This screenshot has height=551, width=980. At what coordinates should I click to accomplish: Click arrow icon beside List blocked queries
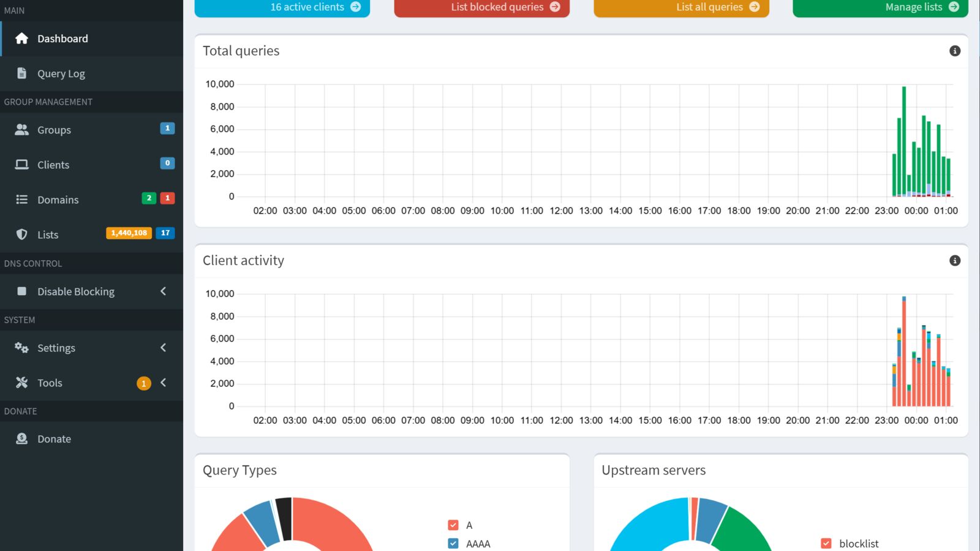pos(555,7)
